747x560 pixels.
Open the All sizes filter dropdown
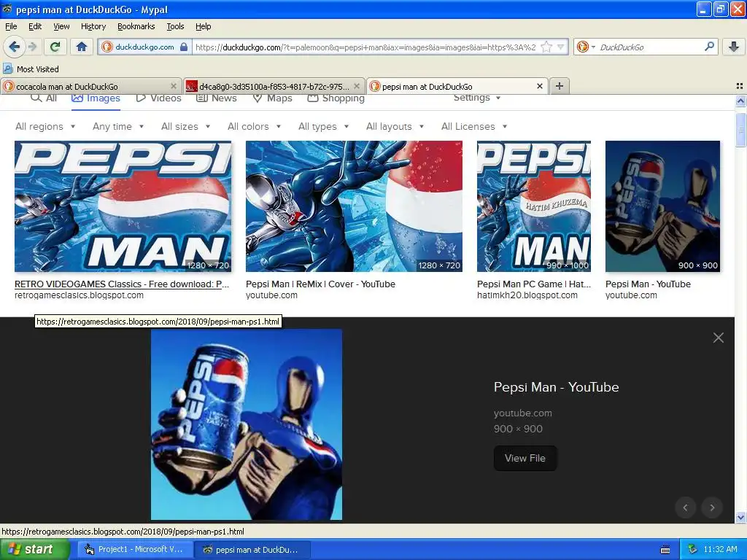185,126
